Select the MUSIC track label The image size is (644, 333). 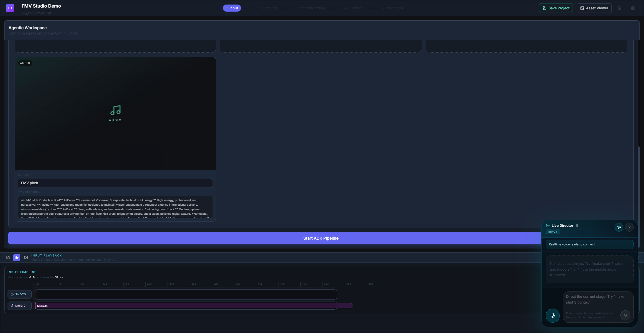coord(19,306)
